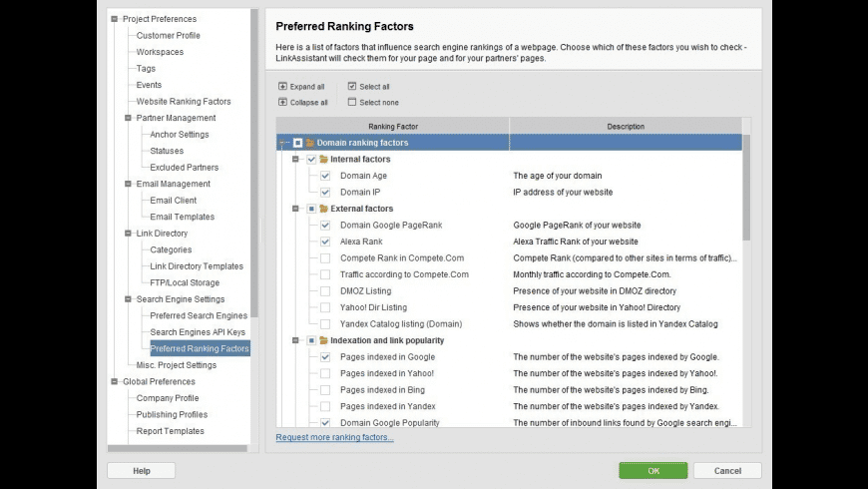
Task: Click the Internal factors folder icon
Action: (324, 160)
